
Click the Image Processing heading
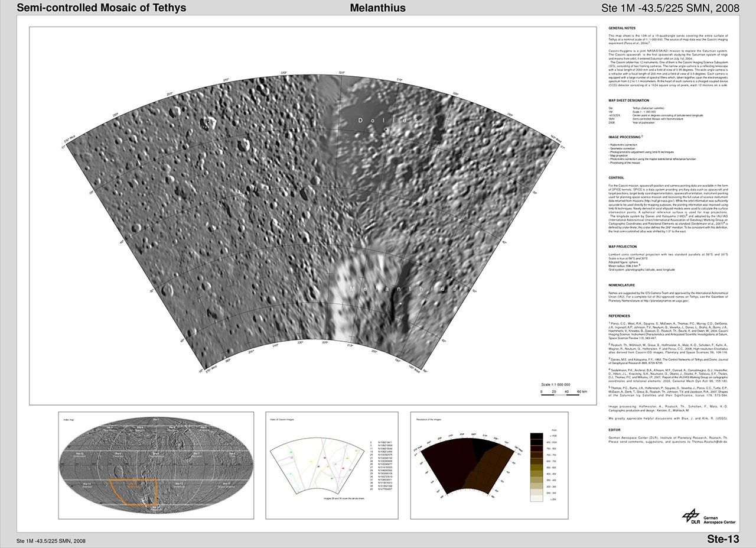(625, 137)
